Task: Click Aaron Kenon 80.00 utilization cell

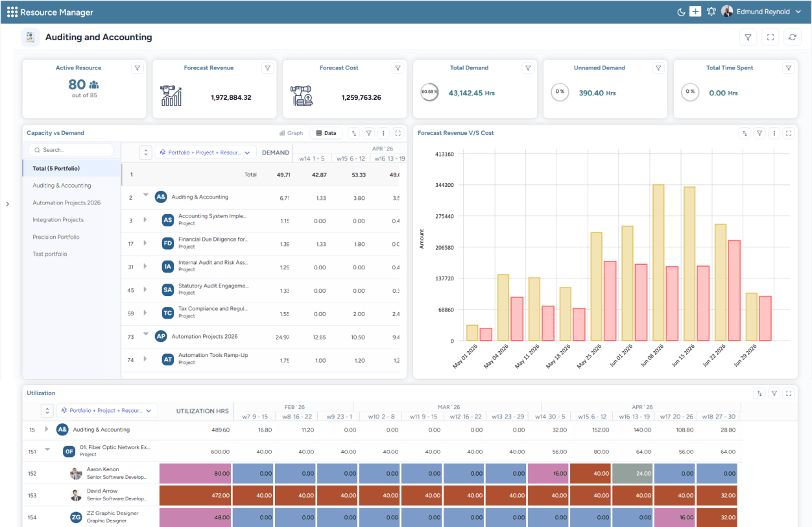Action: [195, 474]
